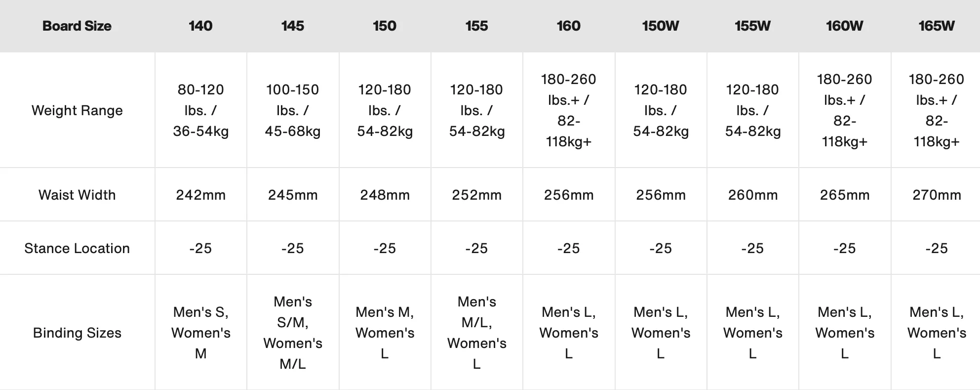
Task: Click the 242mm waist width value
Action: [x=200, y=195]
